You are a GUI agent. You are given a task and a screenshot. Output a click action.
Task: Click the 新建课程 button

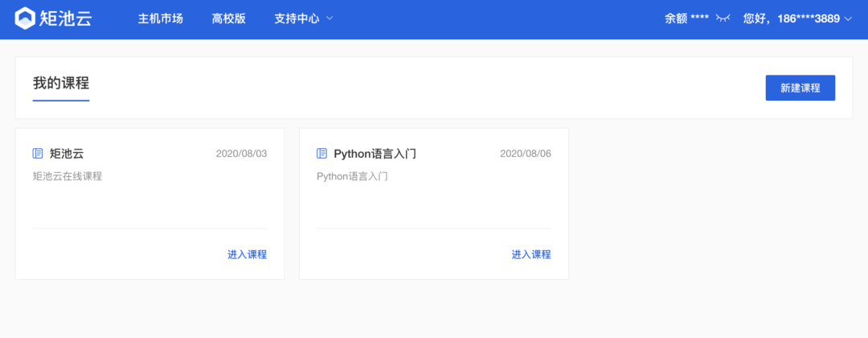[x=800, y=88]
